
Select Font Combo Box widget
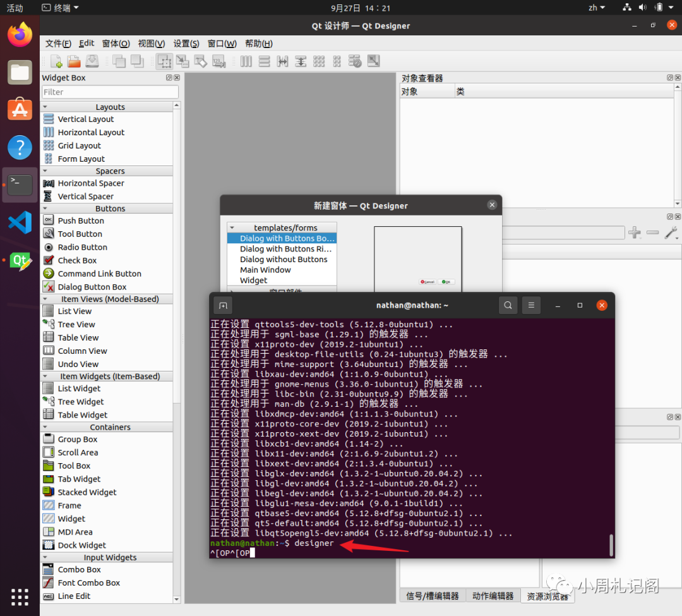pyautogui.click(x=89, y=583)
